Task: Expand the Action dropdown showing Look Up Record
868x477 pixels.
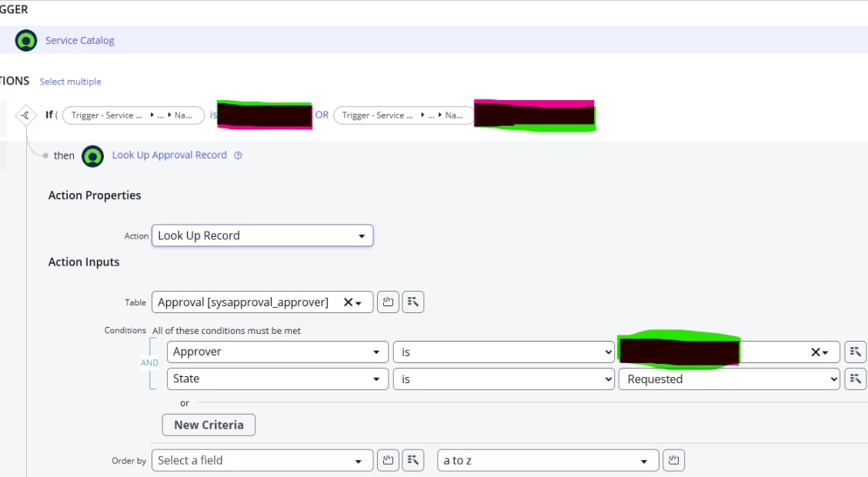Action: click(x=262, y=235)
